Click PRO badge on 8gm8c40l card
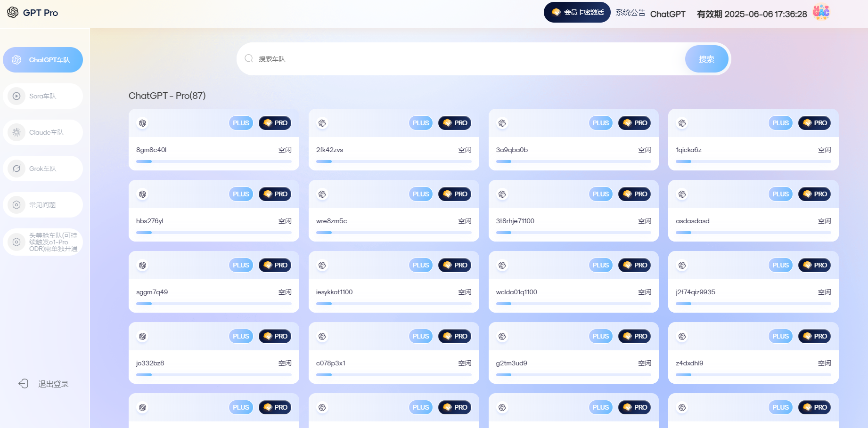The width and height of the screenshot is (868, 428). click(x=275, y=123)
